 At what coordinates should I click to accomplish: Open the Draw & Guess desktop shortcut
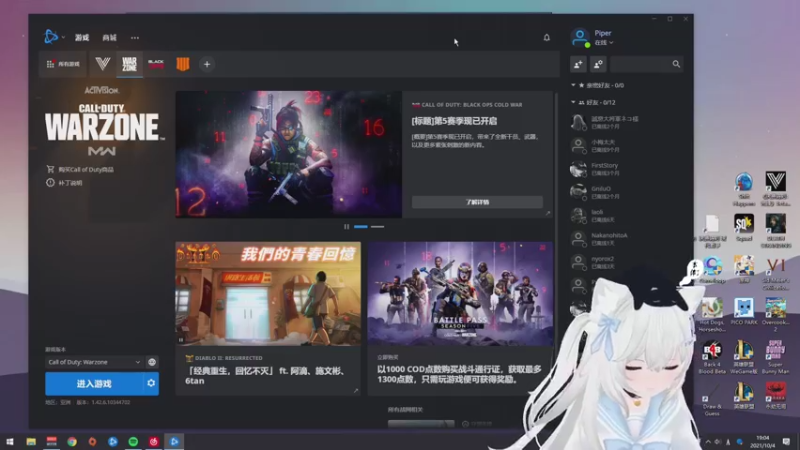(712, 399)
